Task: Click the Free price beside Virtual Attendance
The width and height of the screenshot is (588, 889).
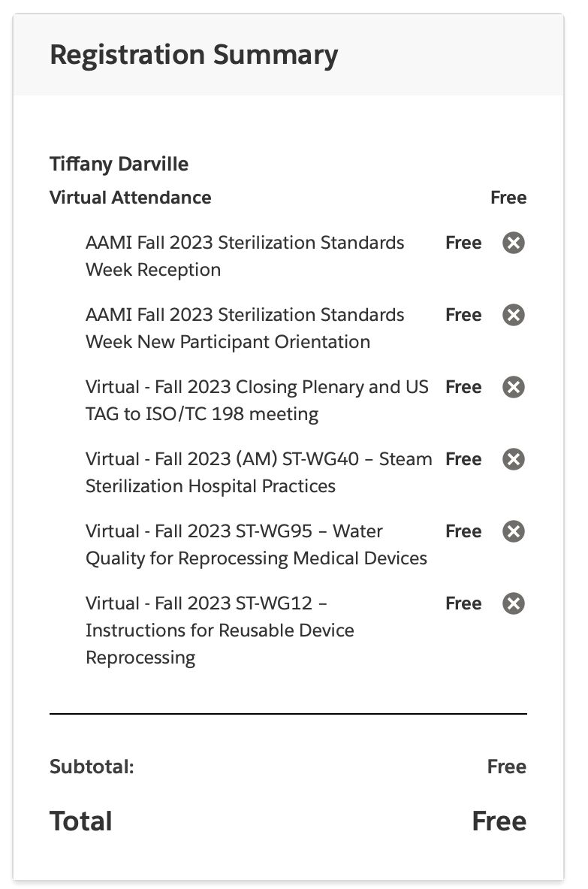Action: click(x=508, y=198)
